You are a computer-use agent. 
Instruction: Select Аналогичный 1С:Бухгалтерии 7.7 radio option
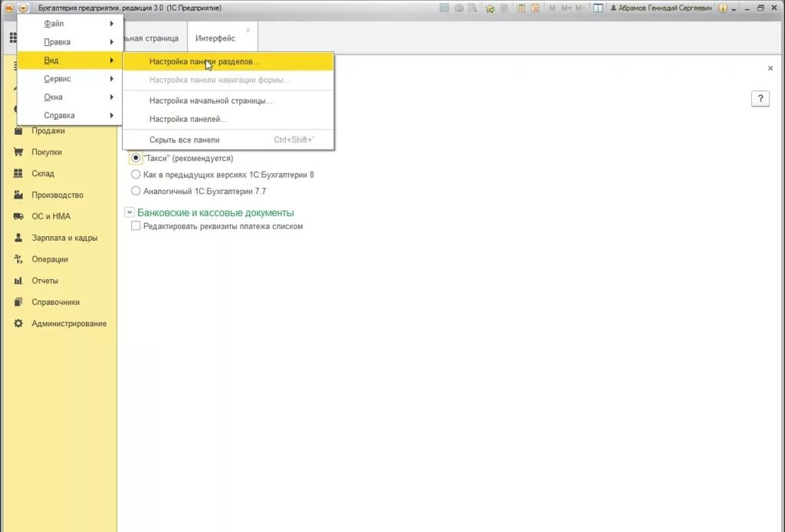pyautogui.click(x=135, y=191)
